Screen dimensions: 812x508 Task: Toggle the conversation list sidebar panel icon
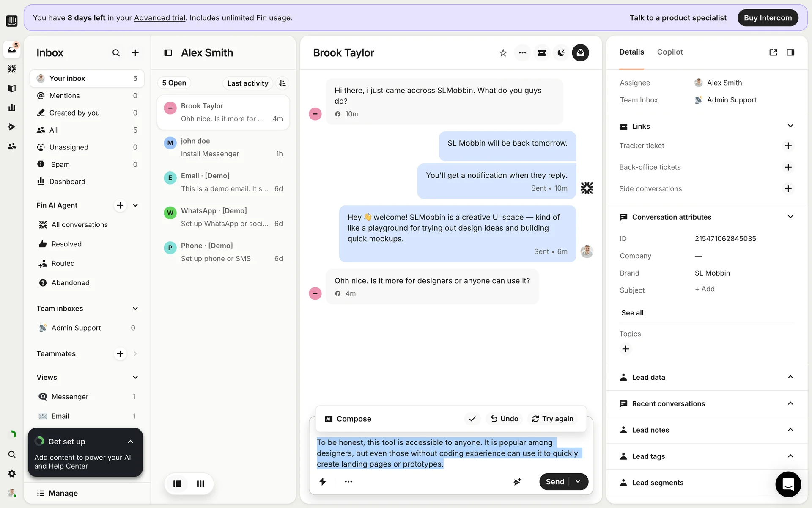tap(168, 53)
